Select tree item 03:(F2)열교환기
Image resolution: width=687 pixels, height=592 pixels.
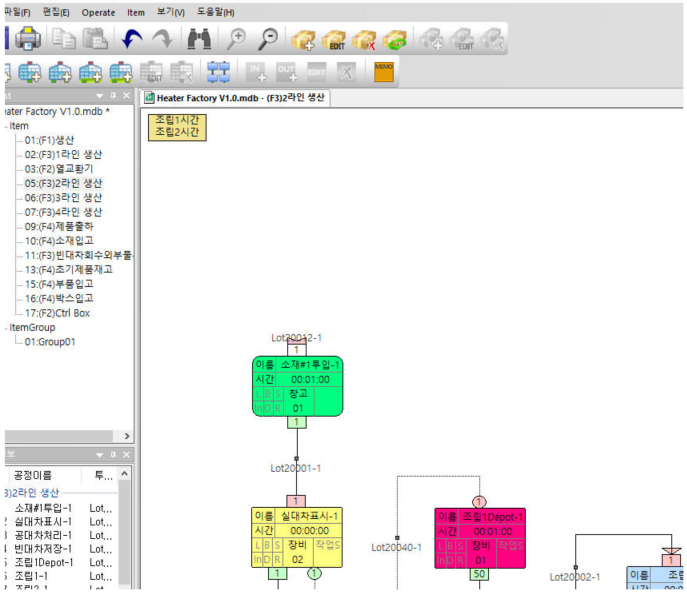59,169
